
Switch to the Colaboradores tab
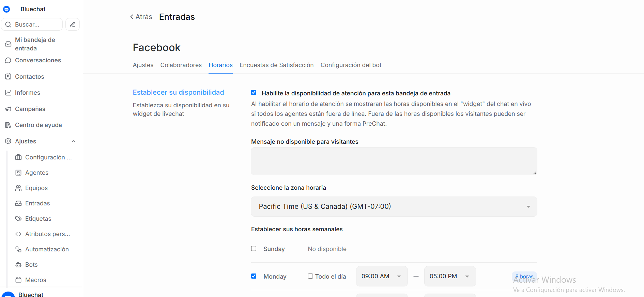[181, 65]
